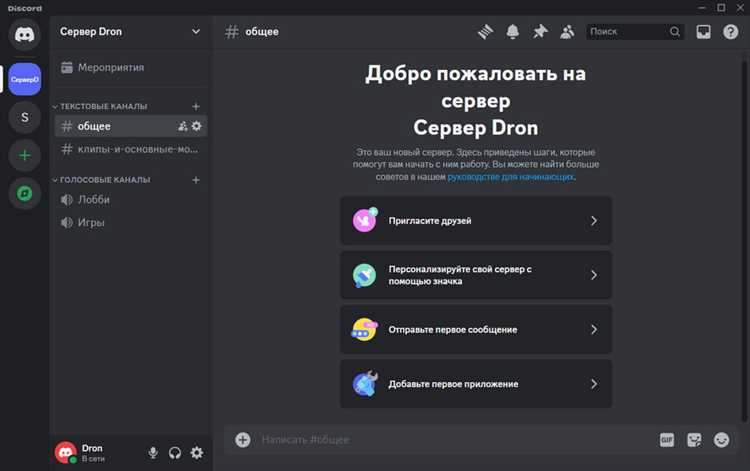Click the Пригласите друзей card

pos(476,220)
